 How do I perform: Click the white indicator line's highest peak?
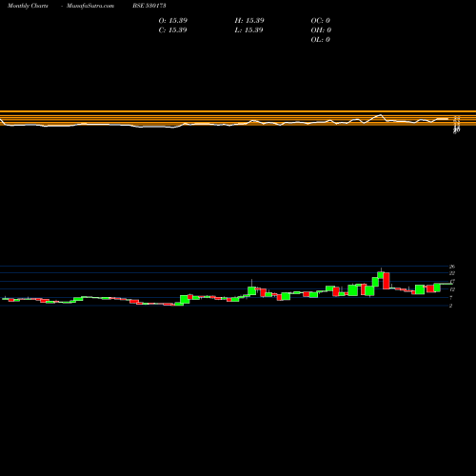(x=381, y=115)
